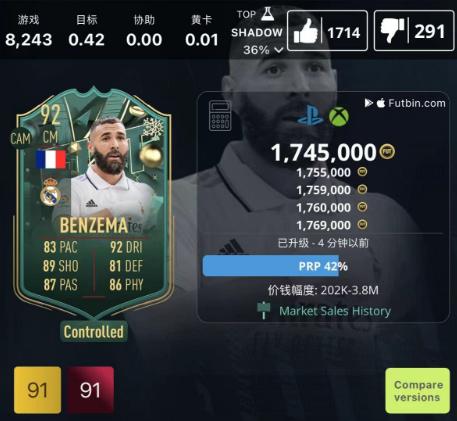The height and width of the screenshot is (421, 457).
Task: Select the PlayStation platform icon
Action: coord(310,116)
